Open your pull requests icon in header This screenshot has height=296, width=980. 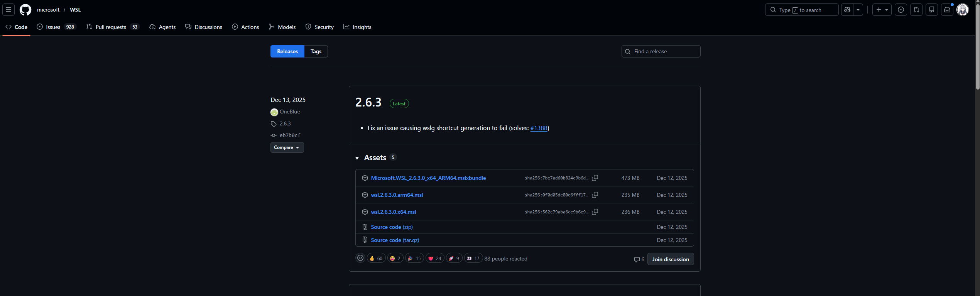coord(916,10)
